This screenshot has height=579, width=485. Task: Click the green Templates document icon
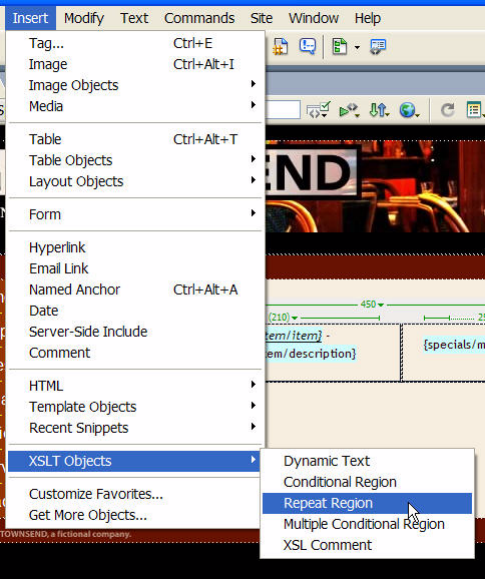tap(339, 47)
